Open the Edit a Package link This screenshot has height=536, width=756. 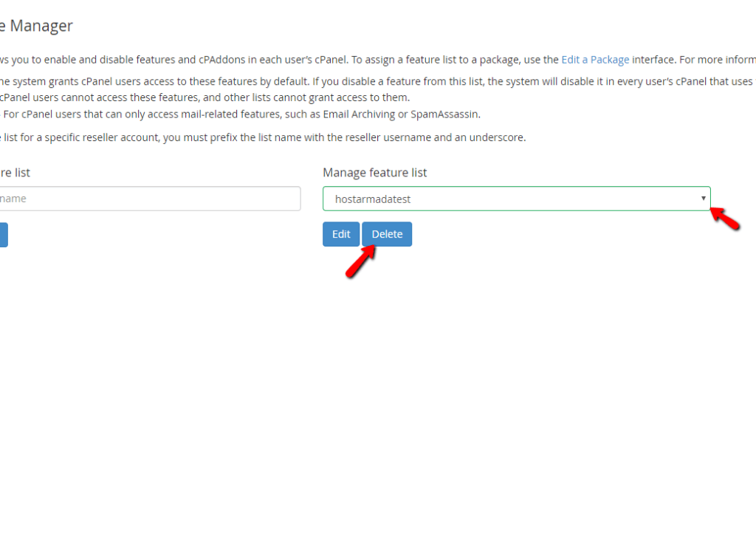[595, 60]
